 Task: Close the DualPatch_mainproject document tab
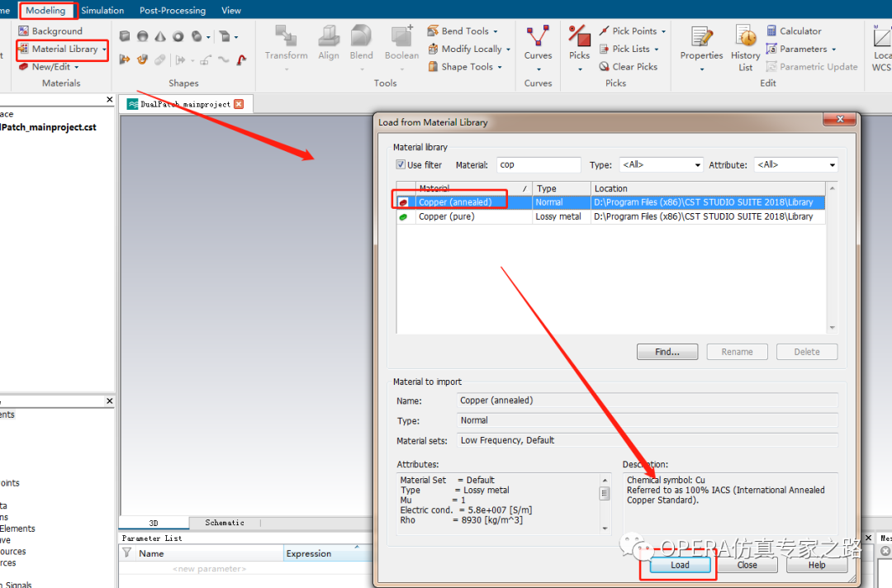point(239,104)
